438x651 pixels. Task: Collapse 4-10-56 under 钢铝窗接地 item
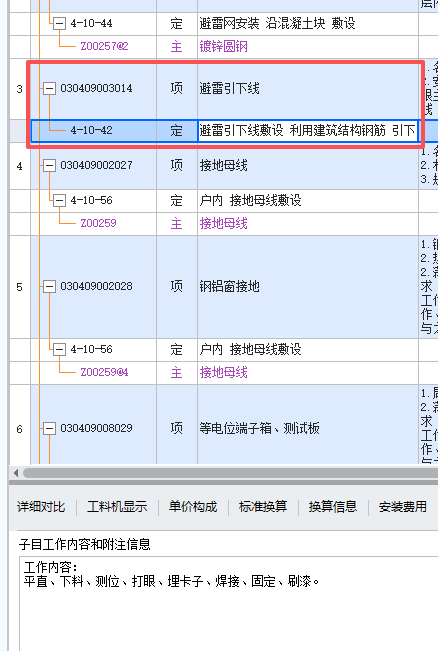pyautogui.click(x=59, y=350)
